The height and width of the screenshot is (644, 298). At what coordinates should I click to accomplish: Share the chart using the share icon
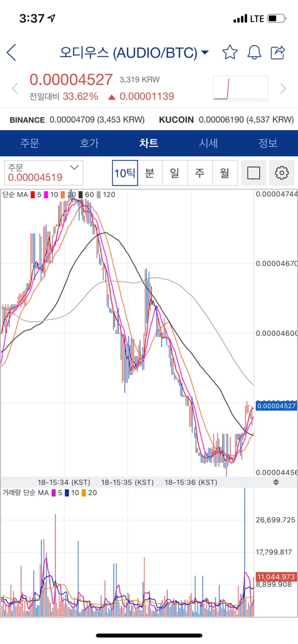[278, 52]
